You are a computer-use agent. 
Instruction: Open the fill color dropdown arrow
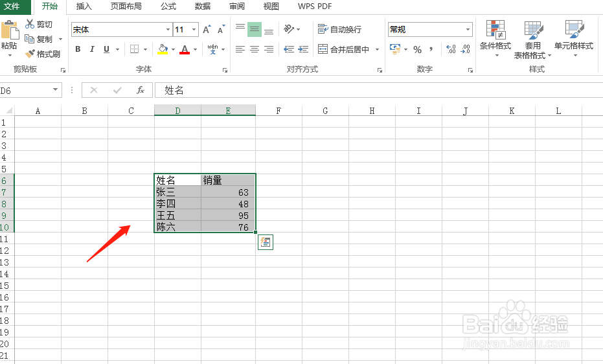(x=173, y=49)
